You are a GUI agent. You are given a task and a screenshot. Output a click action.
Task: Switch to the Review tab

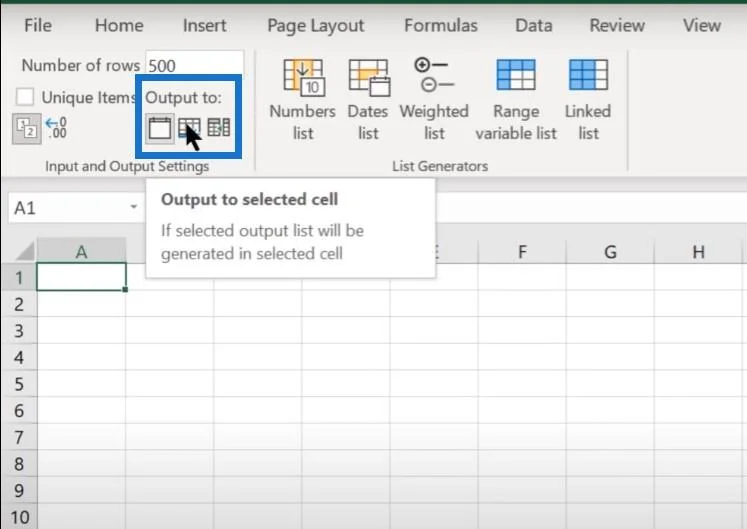click(617, 25)
